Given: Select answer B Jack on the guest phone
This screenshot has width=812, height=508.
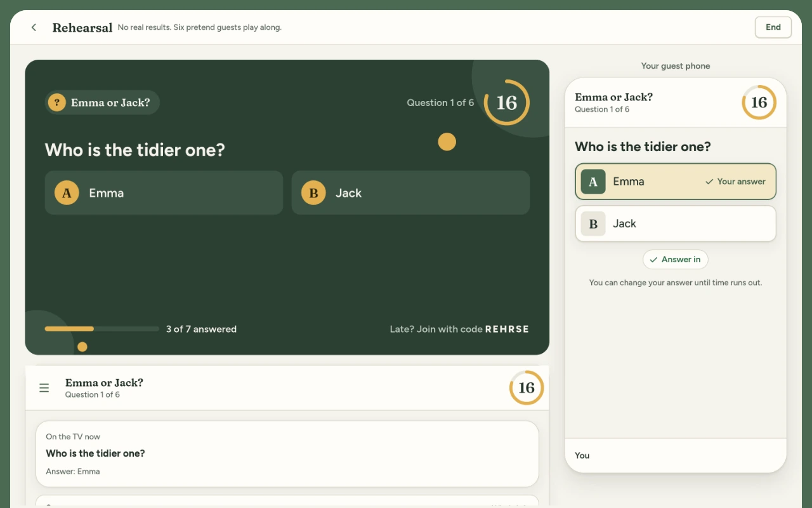Looking at the screenshot, I should coord(675,224).
